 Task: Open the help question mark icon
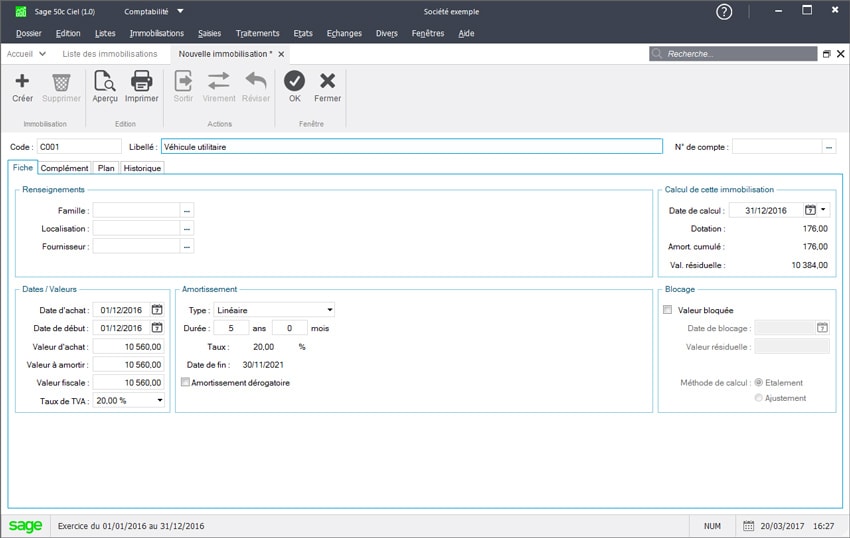[x=724, y=12]
